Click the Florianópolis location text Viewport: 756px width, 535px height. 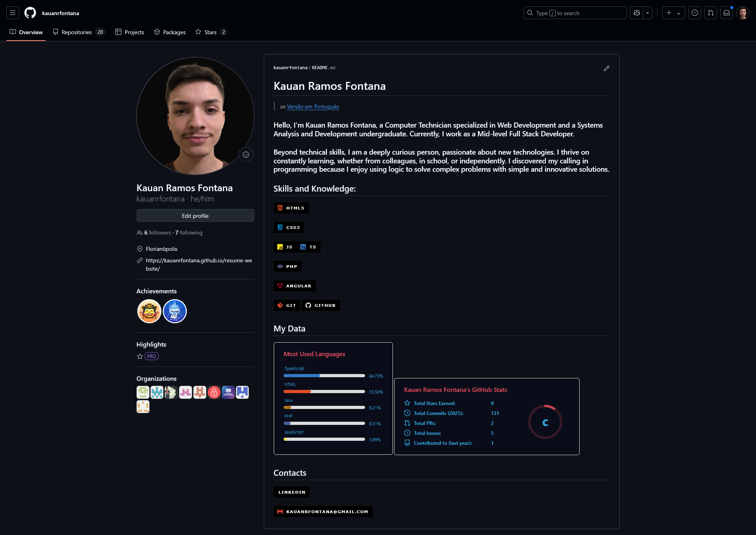(162, 249)
